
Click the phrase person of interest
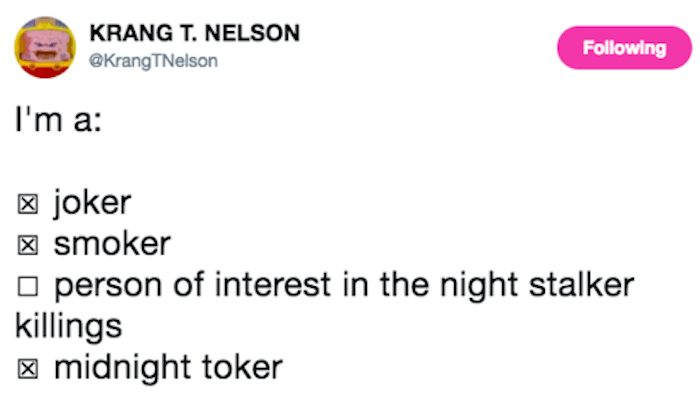(192, 286)
